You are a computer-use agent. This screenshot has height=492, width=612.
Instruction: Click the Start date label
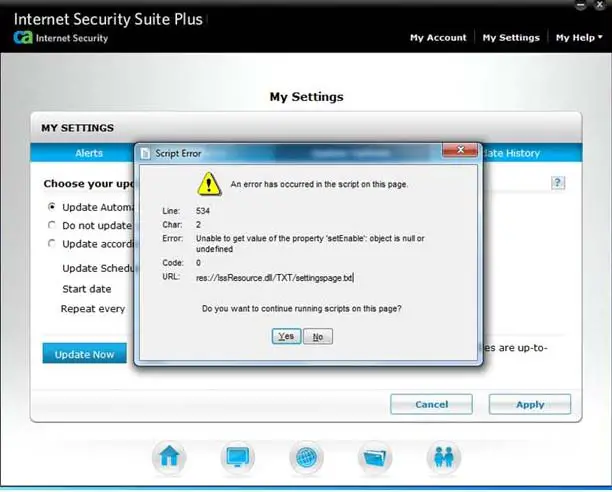coord(87,289)
